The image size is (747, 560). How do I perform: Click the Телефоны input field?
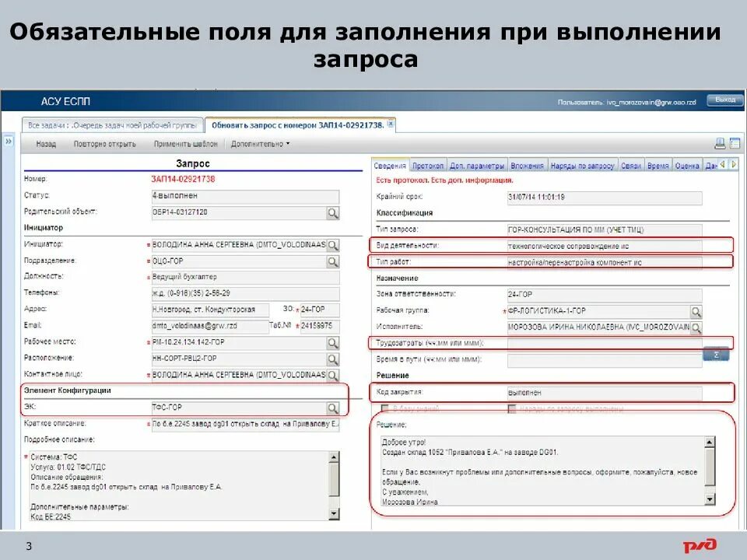coord(245,294)
